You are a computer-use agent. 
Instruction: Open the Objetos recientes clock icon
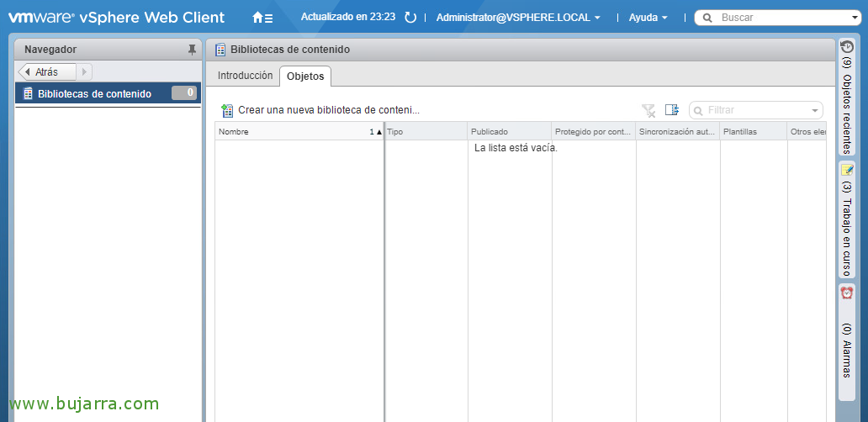pyautogui.click(x=847, y=47)
